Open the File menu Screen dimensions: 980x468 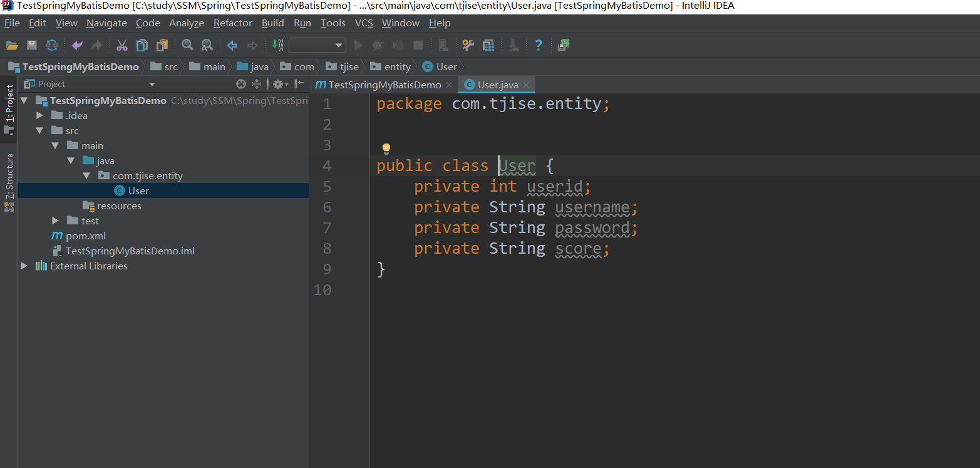pos(12,23)
